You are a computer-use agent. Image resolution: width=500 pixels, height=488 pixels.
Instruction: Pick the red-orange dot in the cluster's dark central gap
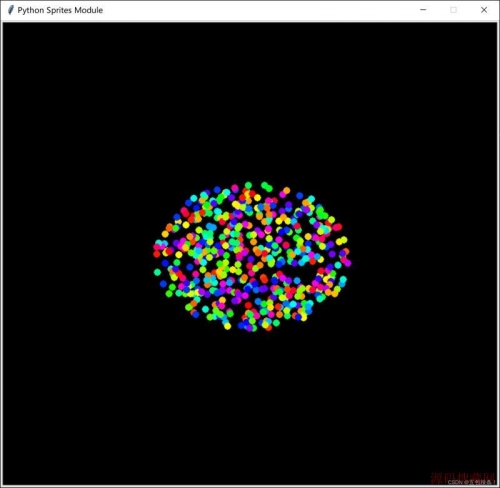(x=264, y=278)
